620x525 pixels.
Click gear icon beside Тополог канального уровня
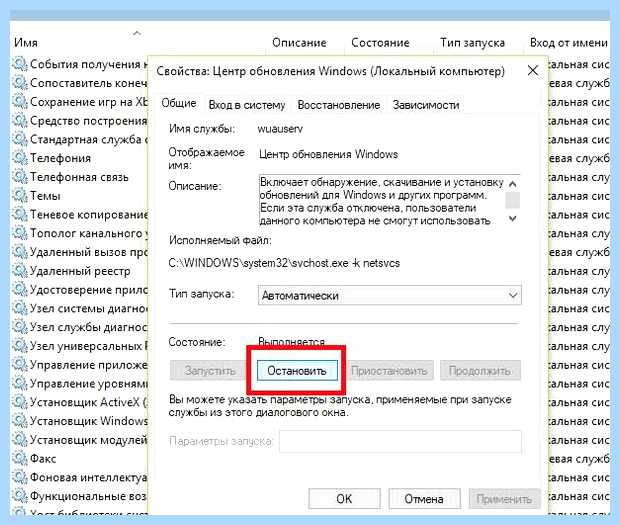tap(20, 233)
